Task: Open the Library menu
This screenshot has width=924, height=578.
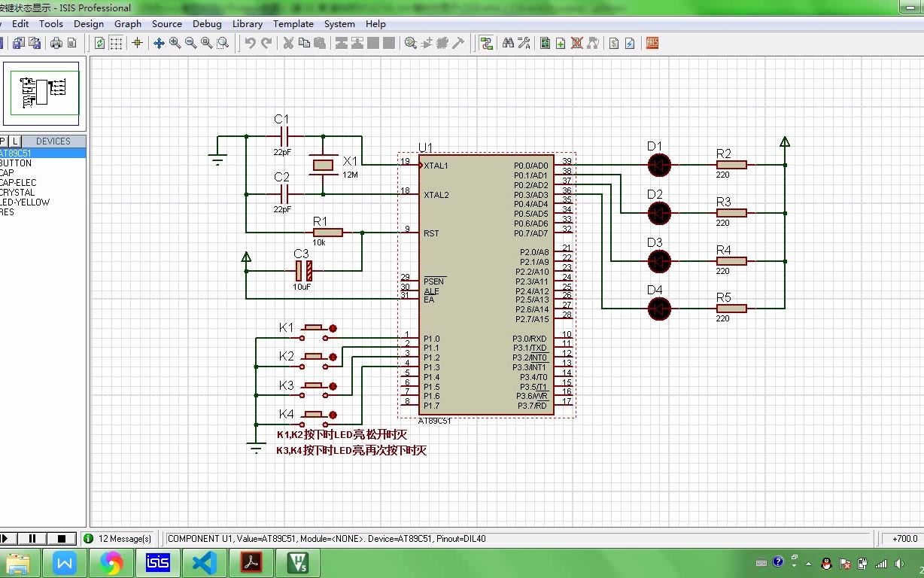Action: (247, 23)
